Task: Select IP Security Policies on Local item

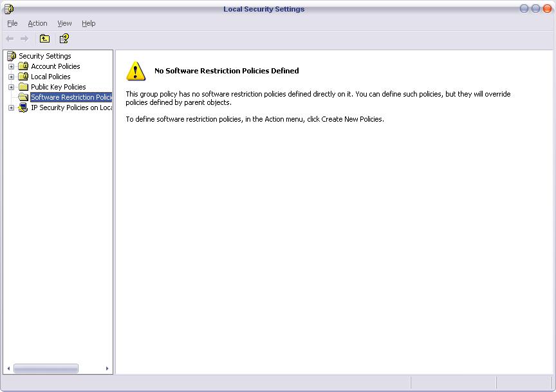Action: point(71,107)
